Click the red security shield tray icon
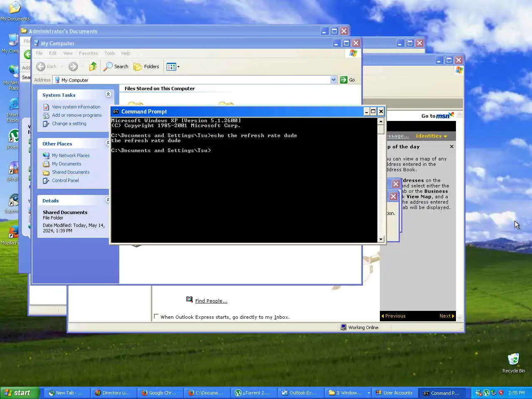 [501, 393]
